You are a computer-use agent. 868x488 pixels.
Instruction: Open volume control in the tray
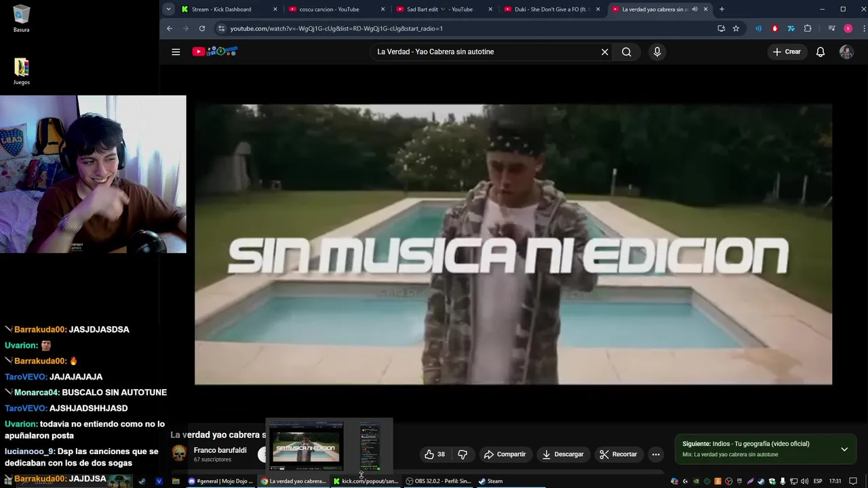pyautogui.click(x=804, y=481)
